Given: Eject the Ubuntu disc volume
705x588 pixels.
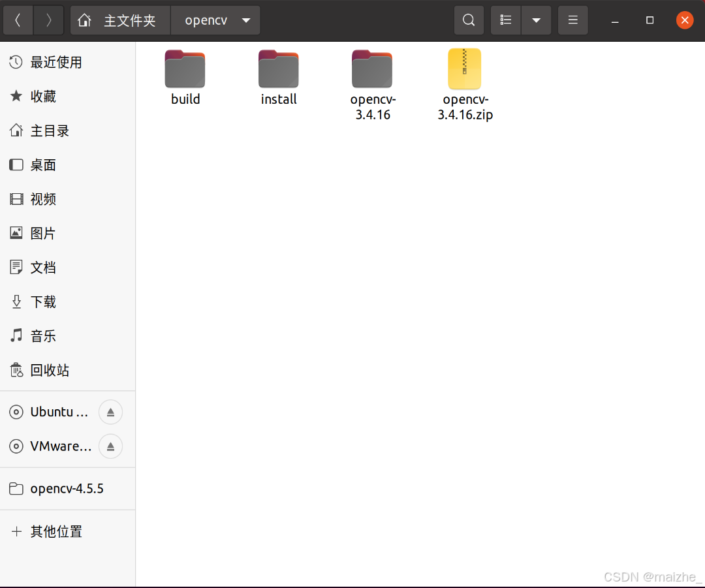Looking at the screenshot, I should point(110,412).
